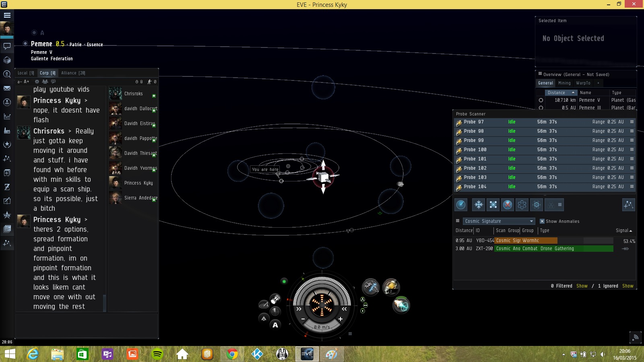Click the chat message input field
The width and height of the screenshot is (644, 362).
pyautogui.click(x=87, y=326)
